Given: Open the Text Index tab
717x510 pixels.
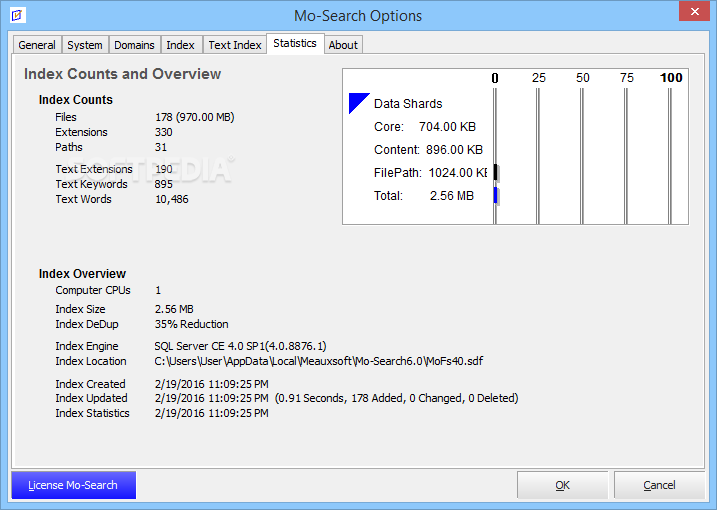Looking at the screenshot, I should (235, 45).
